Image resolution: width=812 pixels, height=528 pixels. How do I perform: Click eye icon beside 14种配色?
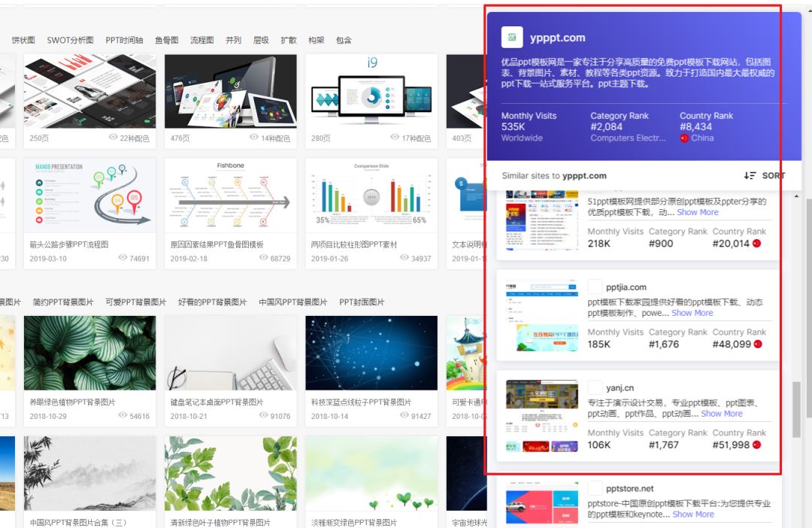254,138
